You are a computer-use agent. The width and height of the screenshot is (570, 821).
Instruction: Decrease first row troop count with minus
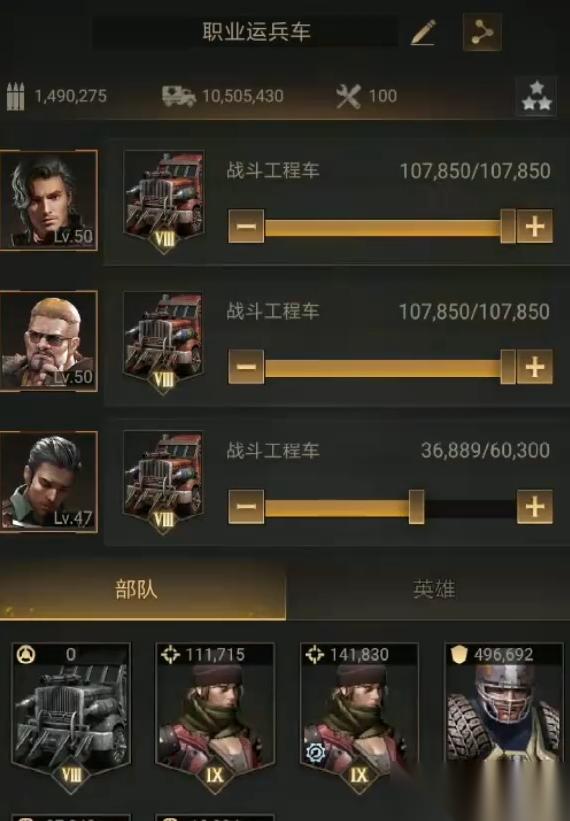coord(246,226)
